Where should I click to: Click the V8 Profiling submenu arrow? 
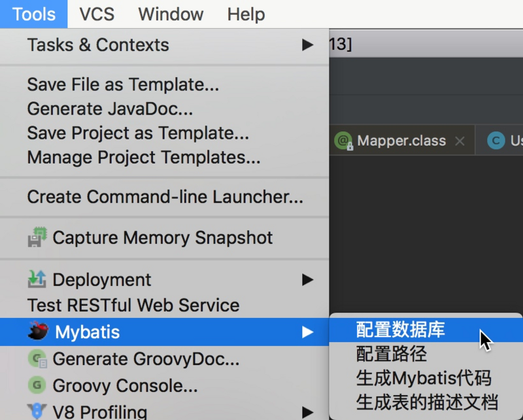pos(307,412)
